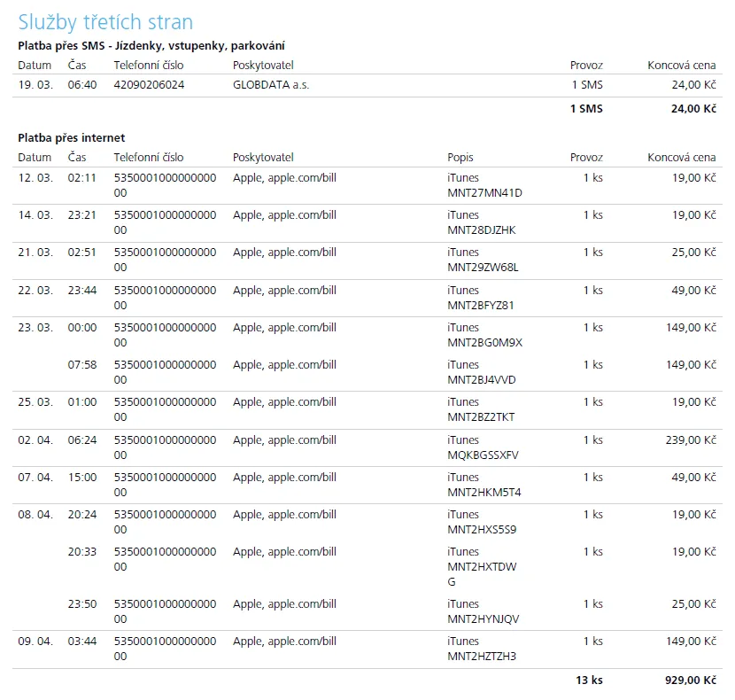The image size is (735, 700).
Task: Click the GLOBDATA a.s. provider entry
Action: pyautogui.click(x=271, y=85)
